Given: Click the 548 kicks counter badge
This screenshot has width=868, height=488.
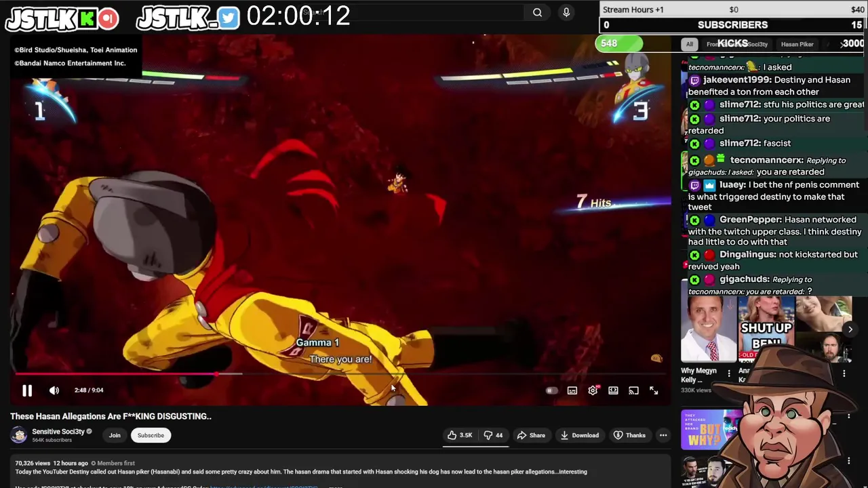Looking at the screenshot, I should 618,43.
